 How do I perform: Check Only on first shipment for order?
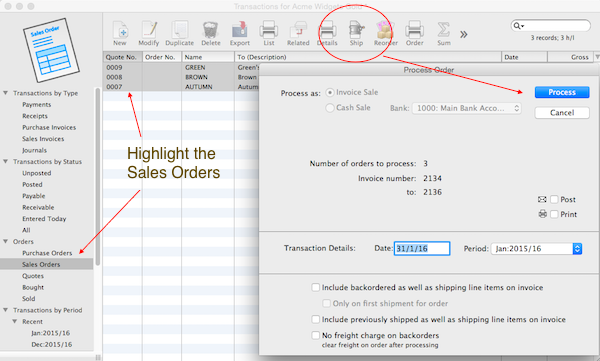(326, 304)
